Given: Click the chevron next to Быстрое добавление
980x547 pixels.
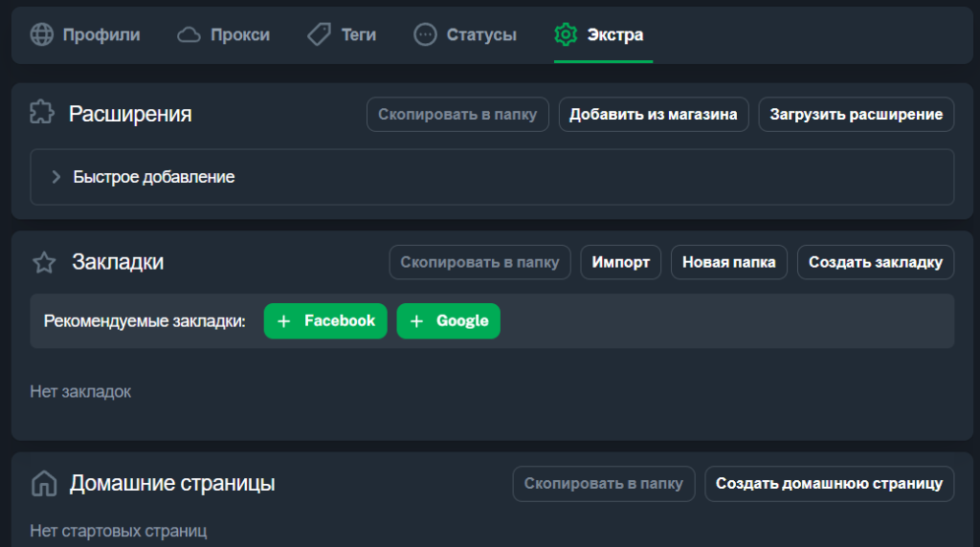Looking at the screenshot, I should coord(56,177).
